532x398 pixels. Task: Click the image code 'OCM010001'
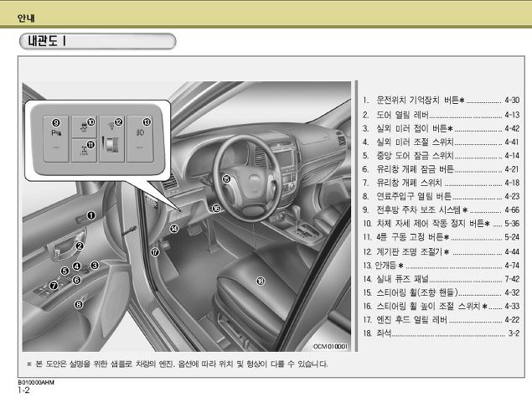tap(330, 346)
